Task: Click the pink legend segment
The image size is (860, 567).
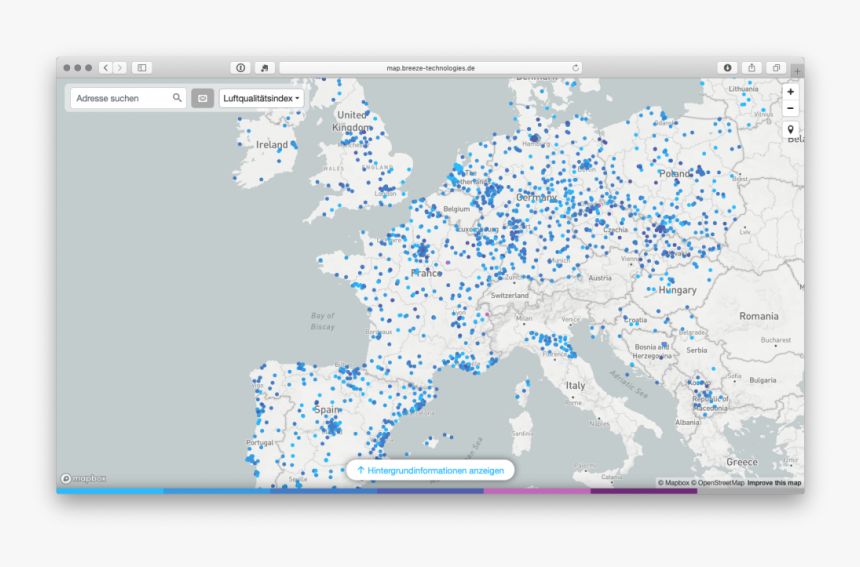Action: point(537,491)
